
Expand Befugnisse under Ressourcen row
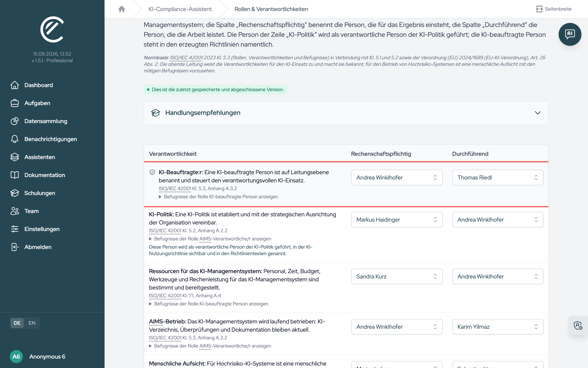[208, 304]
